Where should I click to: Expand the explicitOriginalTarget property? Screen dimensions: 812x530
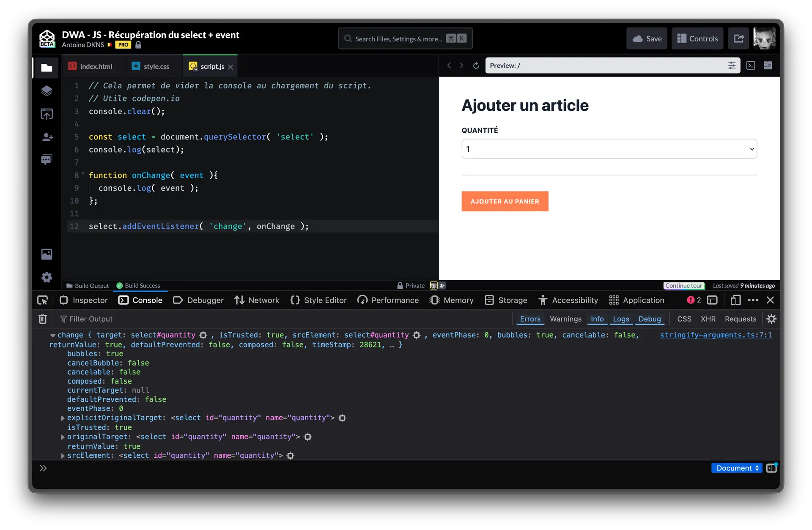63,418
